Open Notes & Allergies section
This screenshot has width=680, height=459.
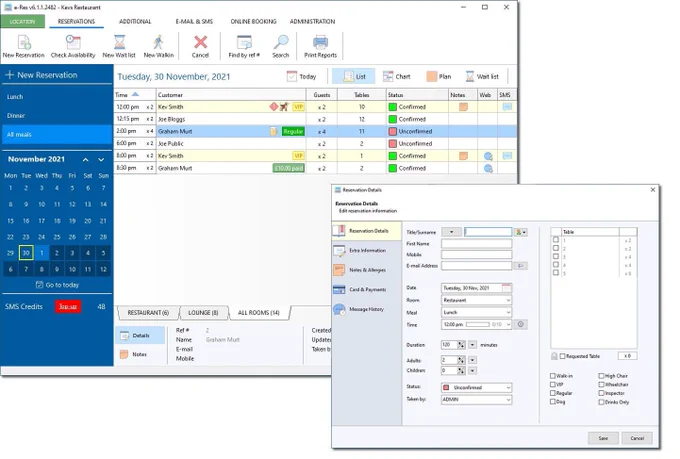coord(366,270)
